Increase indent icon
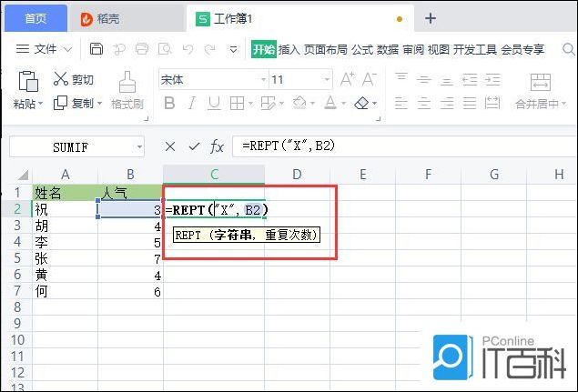The width and height of the screenshot is (578, 392). click(492, 79)
